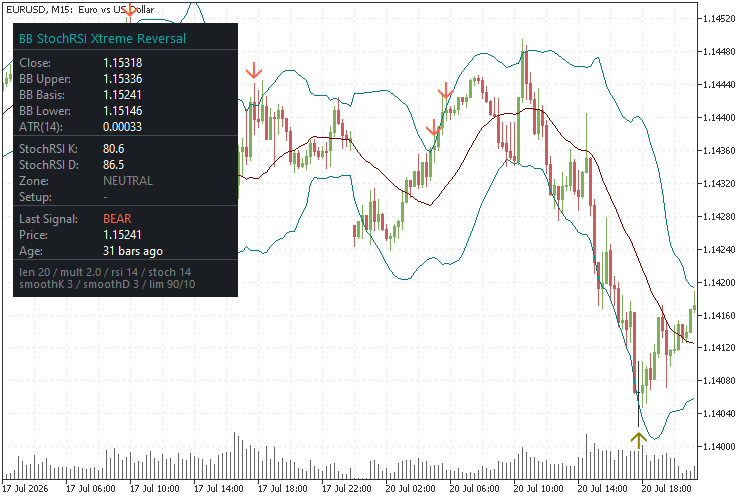Select the BB Lower value 1.15146
The image size is (750, 500).
122,111
